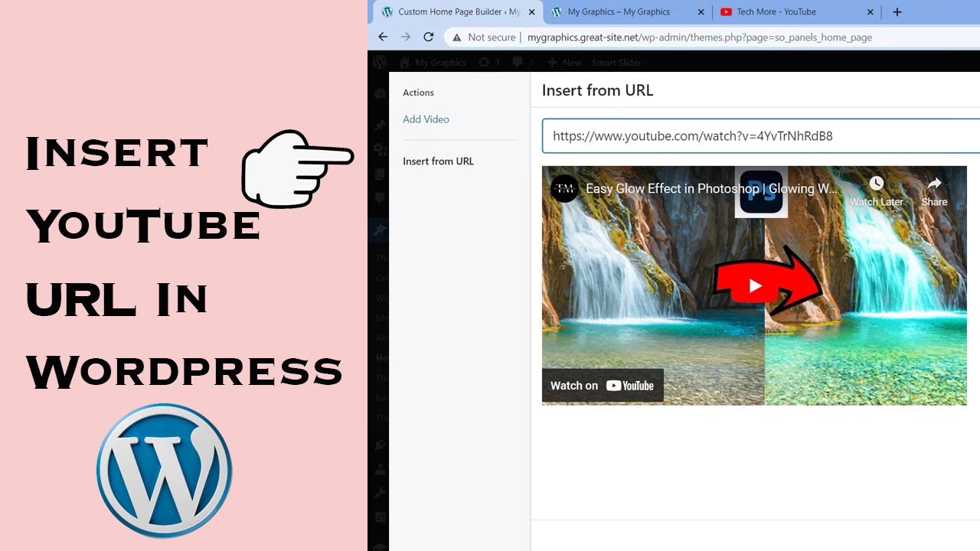
Task: Reload the current page
Action: point(429,37)
